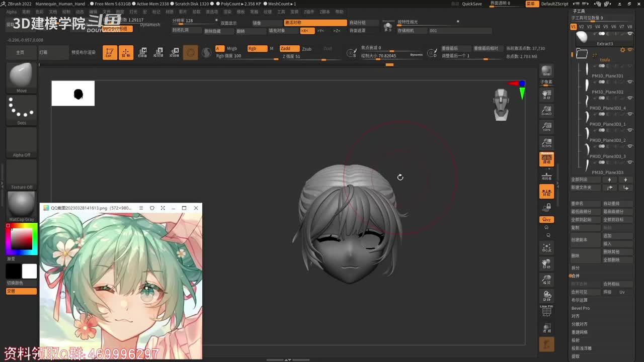The image size is (644, 362).
Task: Click the BPR render icon
Action: [x=546, y=71]
